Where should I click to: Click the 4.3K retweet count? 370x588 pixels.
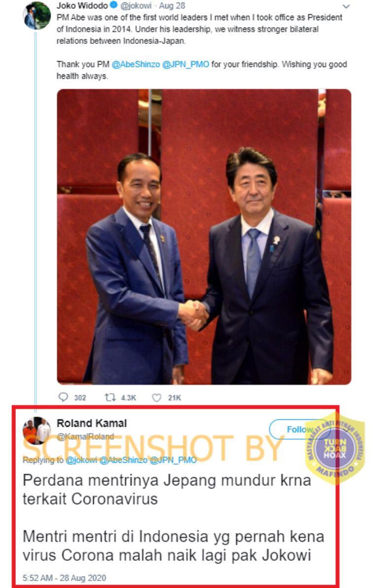[x=128, y=397]
